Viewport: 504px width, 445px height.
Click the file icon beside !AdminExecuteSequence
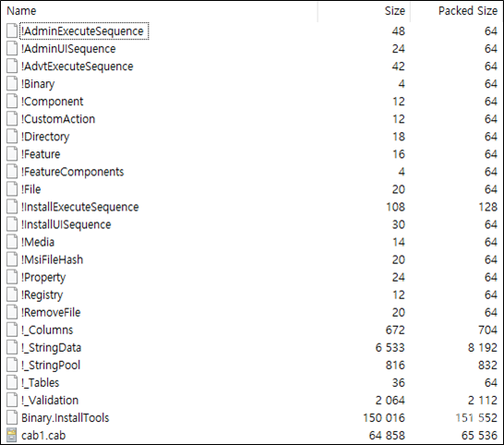12,31
